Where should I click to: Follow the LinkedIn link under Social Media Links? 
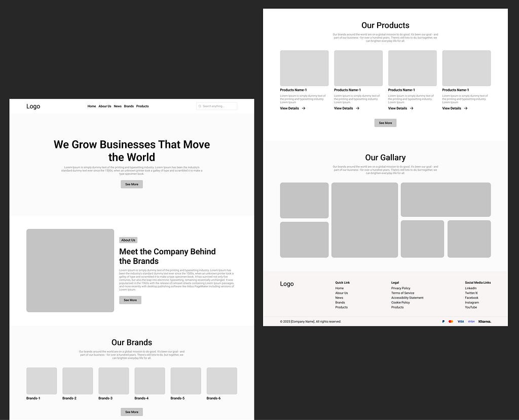pyautogui.click(x=470, y=288)
